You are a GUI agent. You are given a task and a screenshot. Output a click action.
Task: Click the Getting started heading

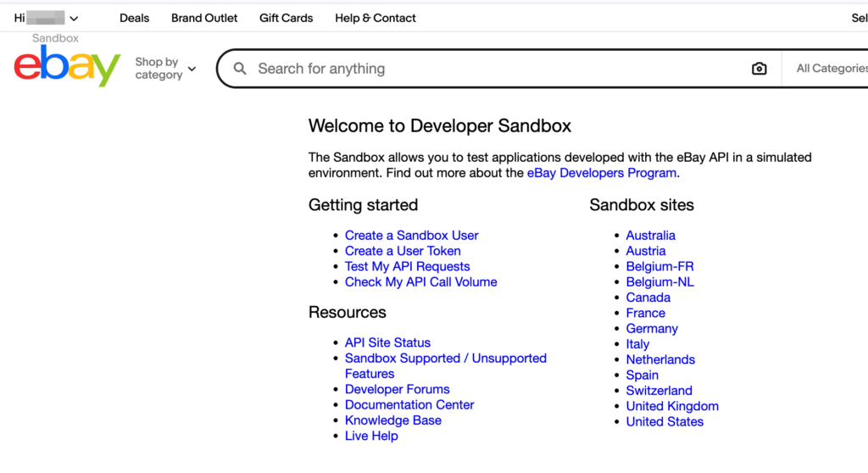click(363, 205)
